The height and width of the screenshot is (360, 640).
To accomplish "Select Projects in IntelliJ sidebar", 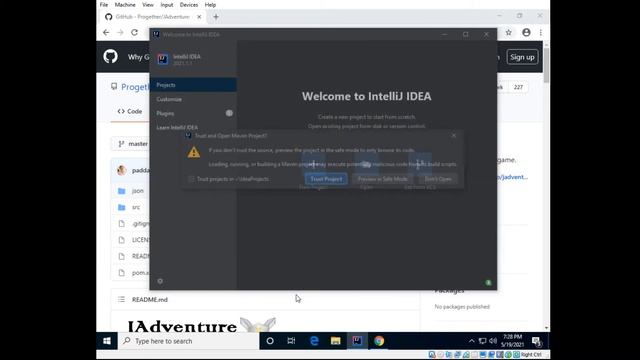I will [193, 85].
